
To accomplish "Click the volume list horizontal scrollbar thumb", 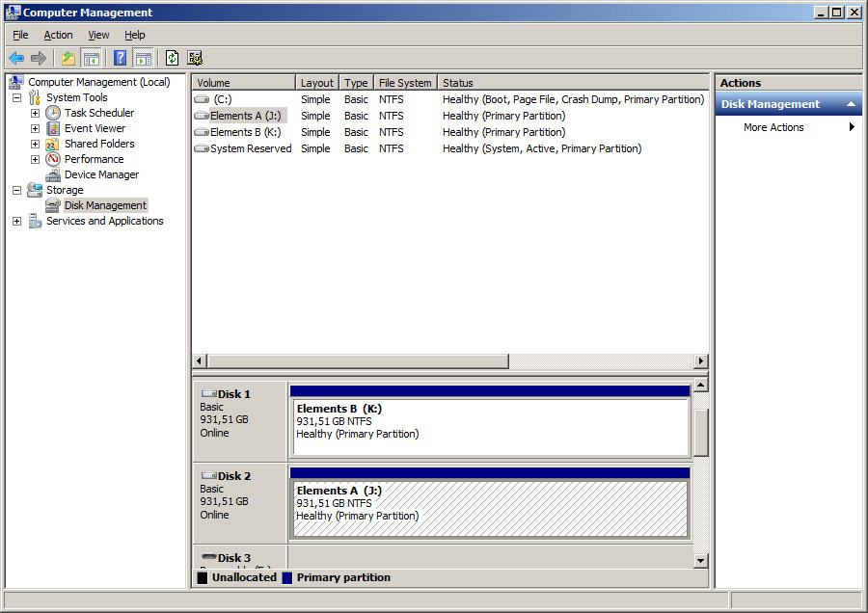I will click(358, 361).
